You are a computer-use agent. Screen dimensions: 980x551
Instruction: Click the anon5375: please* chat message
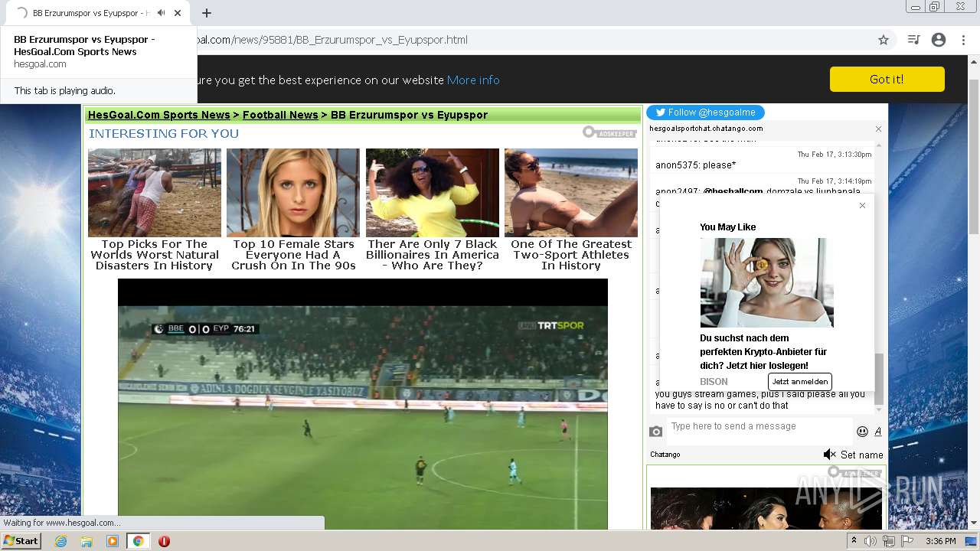point(695,165)
